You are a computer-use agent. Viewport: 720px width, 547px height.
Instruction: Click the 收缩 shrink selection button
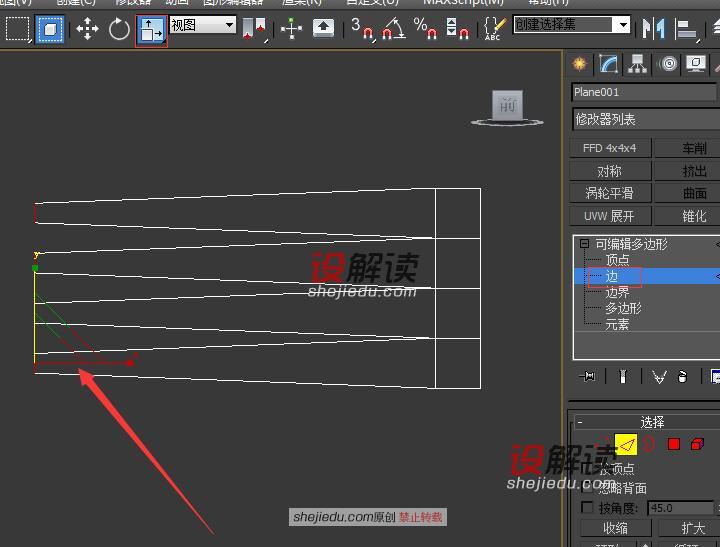[615, 528]
